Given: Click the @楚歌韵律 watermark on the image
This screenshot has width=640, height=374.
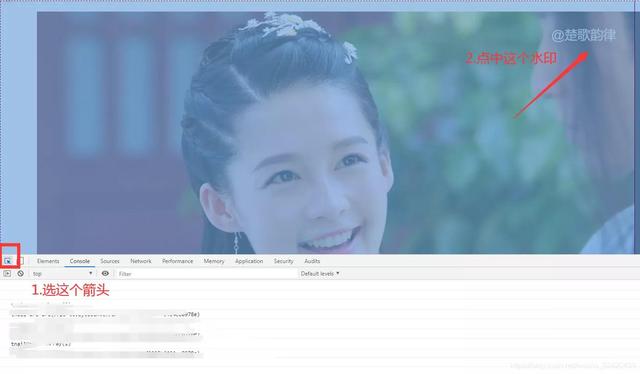Looking at the screenshot, I should pos(584,36).
